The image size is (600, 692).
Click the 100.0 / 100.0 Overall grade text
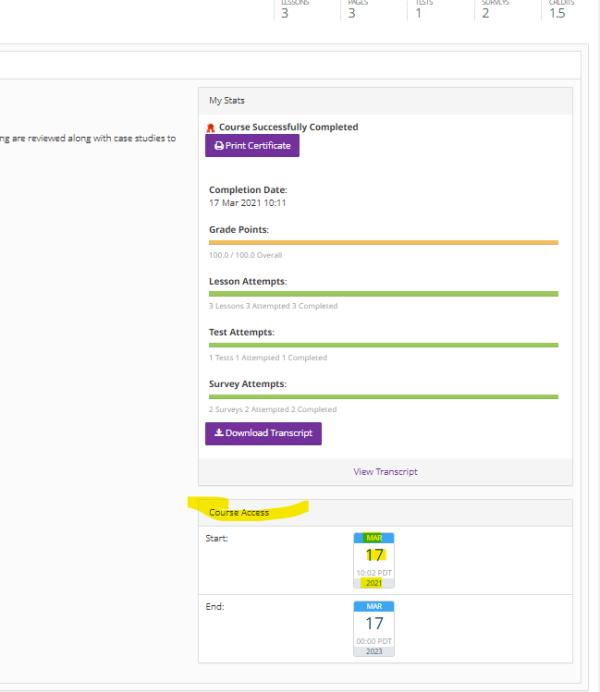point(245,255)
